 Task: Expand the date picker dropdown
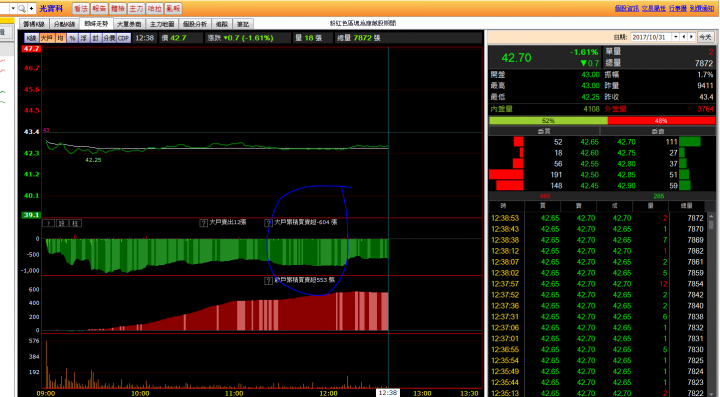click(675, 37)
